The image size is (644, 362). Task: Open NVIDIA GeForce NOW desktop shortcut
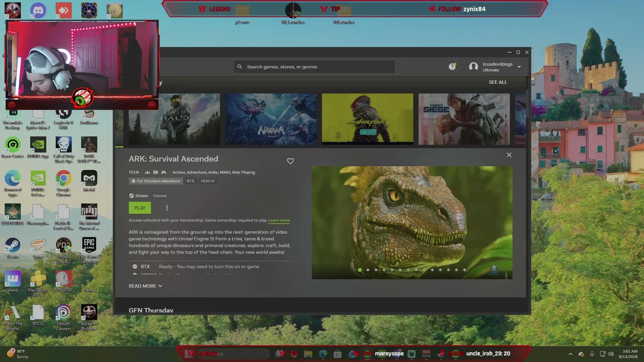pyautogui.click(x=38, y=184)
